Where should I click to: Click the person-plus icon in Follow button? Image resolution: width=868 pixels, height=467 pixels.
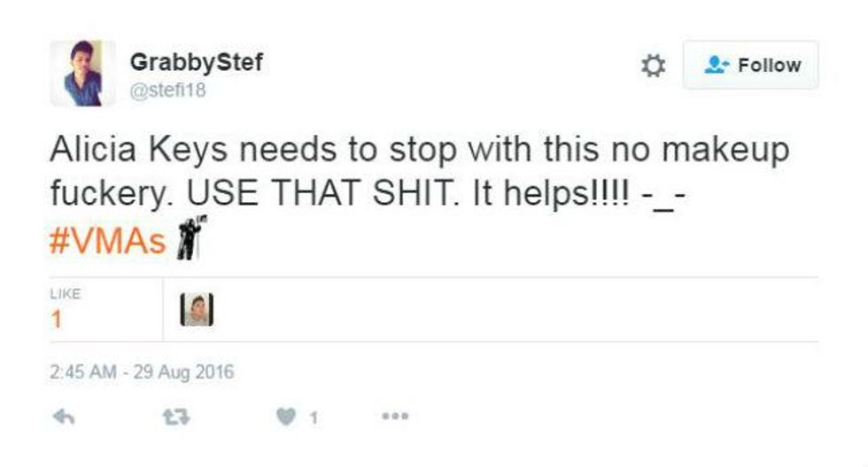717,65
